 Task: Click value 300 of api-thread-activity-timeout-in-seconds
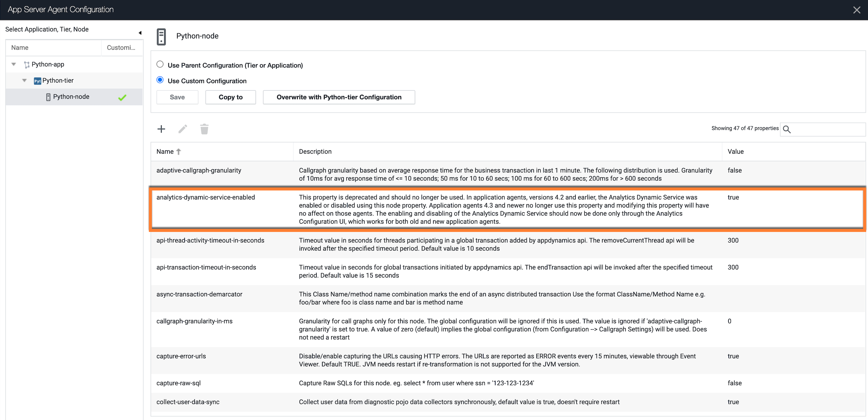(733, 241)
